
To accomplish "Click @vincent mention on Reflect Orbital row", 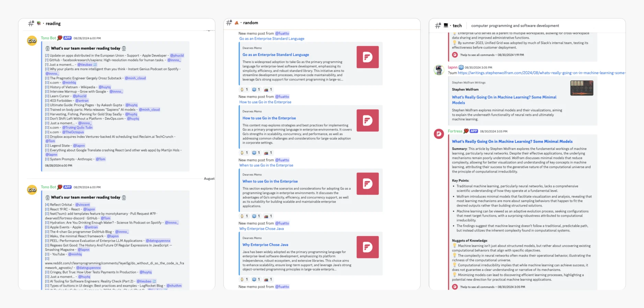I will pyautogui.click(x=82, y=205).
